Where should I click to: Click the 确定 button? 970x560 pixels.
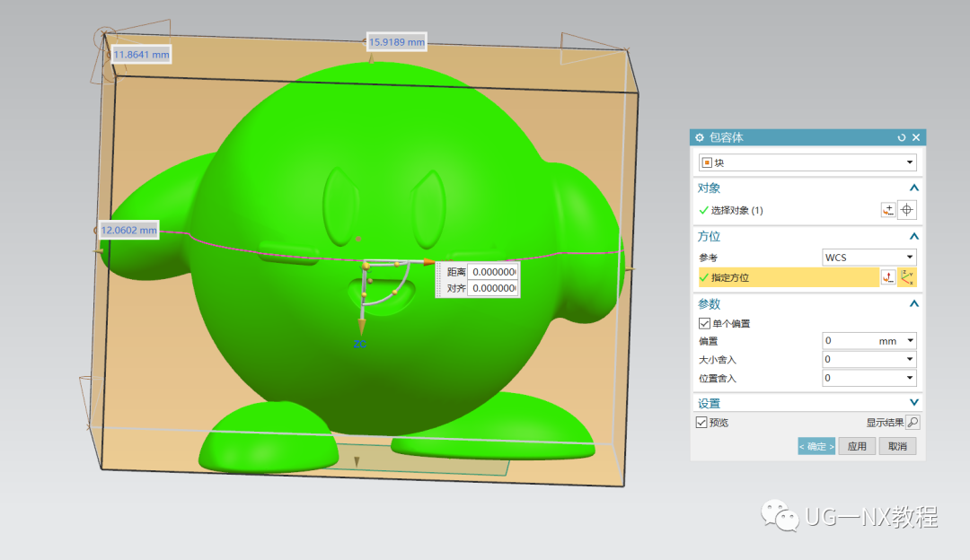point(816,446)
